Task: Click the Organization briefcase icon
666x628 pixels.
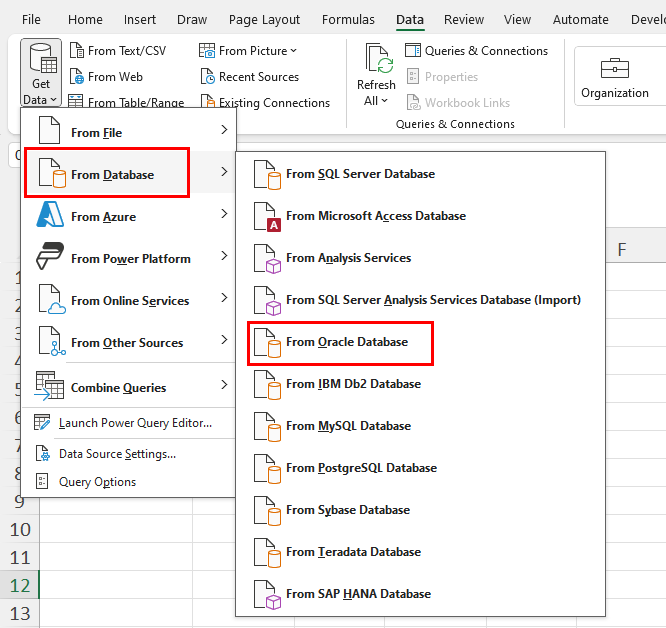Action: click(615, 68)
